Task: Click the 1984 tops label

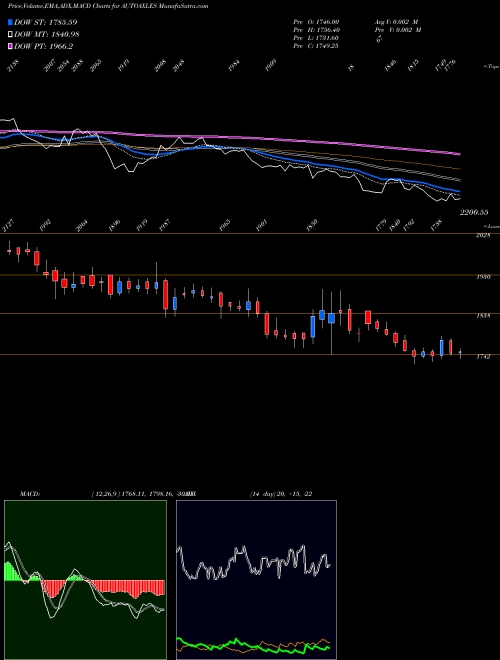Action: pyautogui.click(x=234, y=66)
